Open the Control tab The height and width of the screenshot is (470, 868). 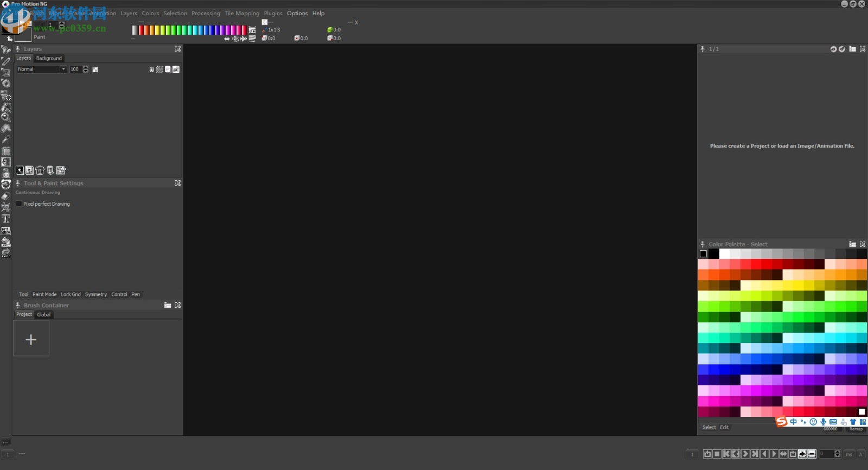coord(119,295)
